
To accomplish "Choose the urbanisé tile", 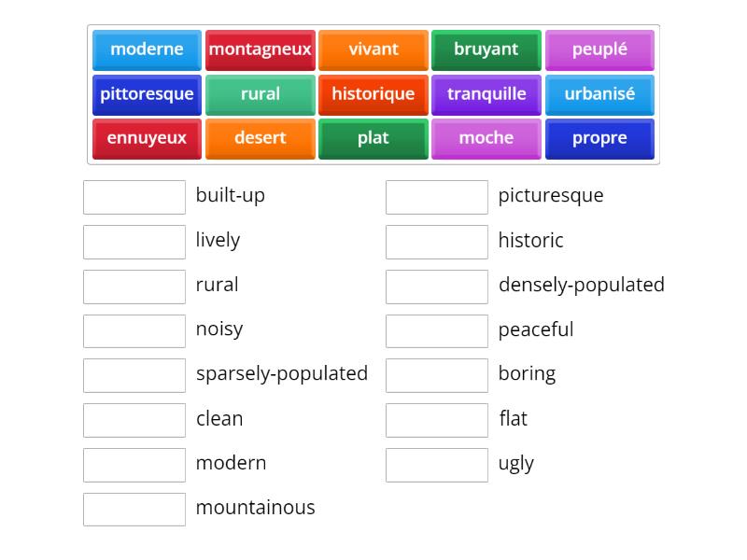I will point(599,94).
